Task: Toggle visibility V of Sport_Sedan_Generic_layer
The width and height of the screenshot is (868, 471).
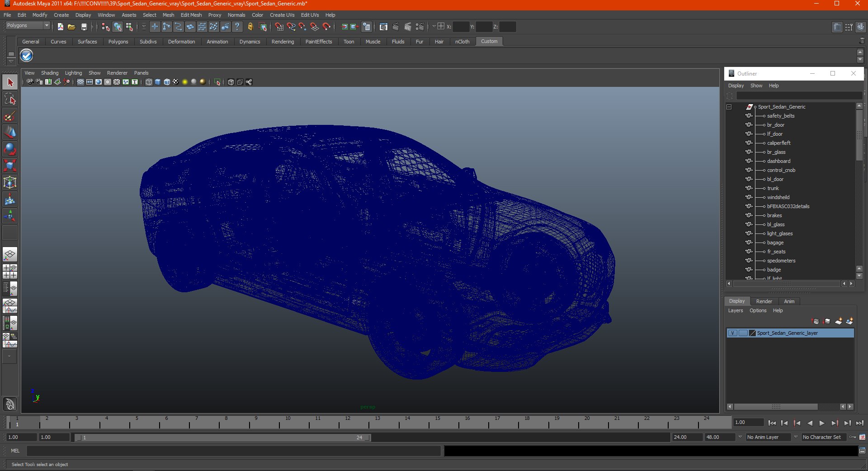Action: tap(732, 333)
